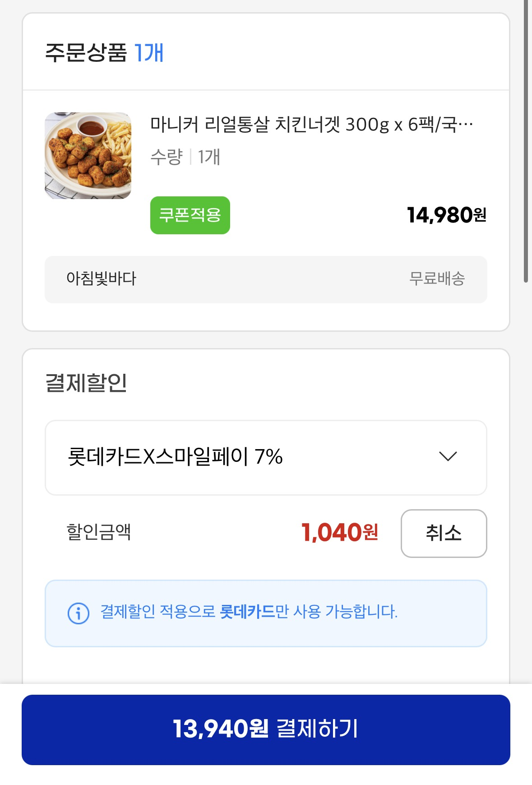This screenshot has width=532, height=785.
Task: Click the blue 1개 order item count
Action: 149,52
